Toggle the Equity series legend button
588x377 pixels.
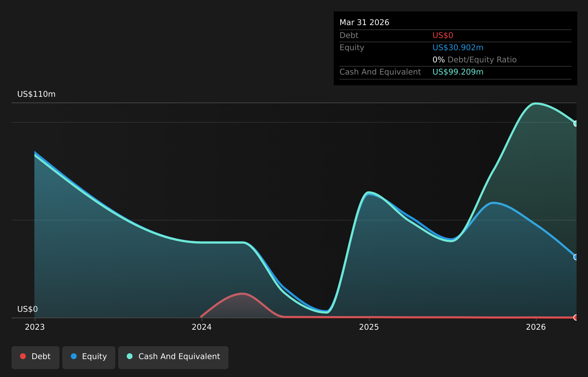(89, 357)
